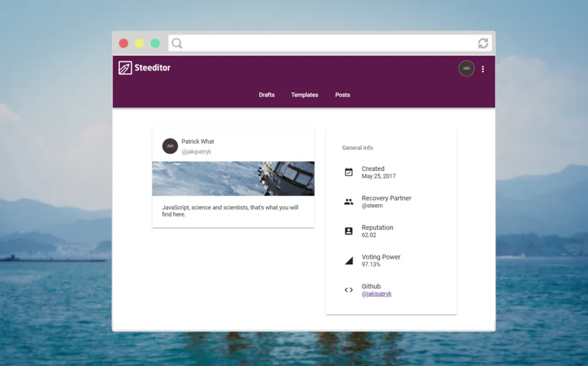Click the JavaScript, science and scientists bio text

coord(230,211)
